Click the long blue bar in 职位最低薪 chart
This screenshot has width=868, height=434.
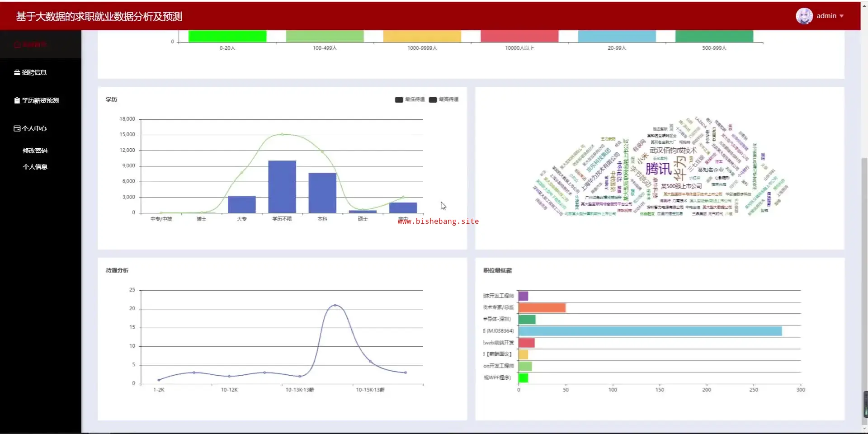(650, 331)
